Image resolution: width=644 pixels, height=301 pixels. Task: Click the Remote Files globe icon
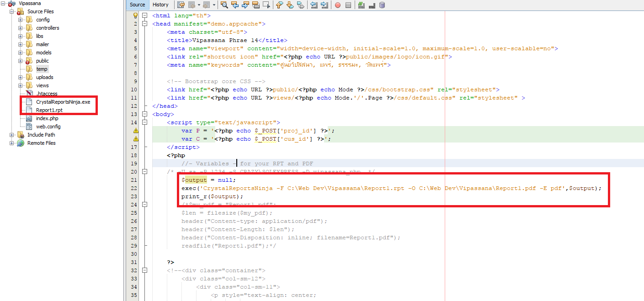point(21,143)
